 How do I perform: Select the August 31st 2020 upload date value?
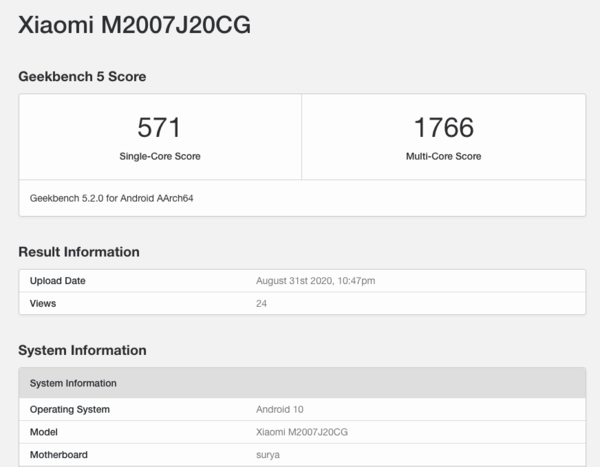[316, 281]
